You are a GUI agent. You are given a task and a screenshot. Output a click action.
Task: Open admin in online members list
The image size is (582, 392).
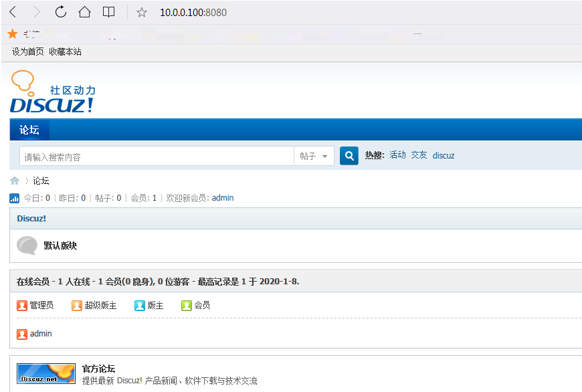click(41, 334)
